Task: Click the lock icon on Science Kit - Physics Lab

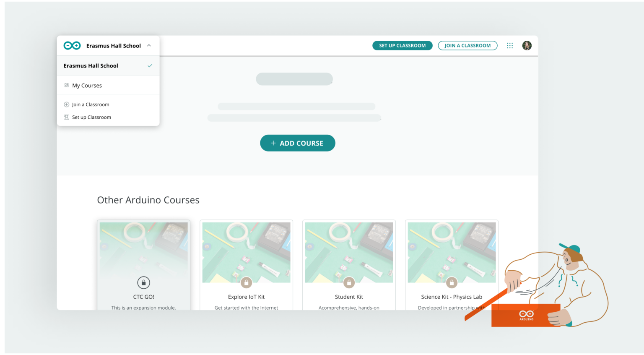Action: (x=452, y=282)
